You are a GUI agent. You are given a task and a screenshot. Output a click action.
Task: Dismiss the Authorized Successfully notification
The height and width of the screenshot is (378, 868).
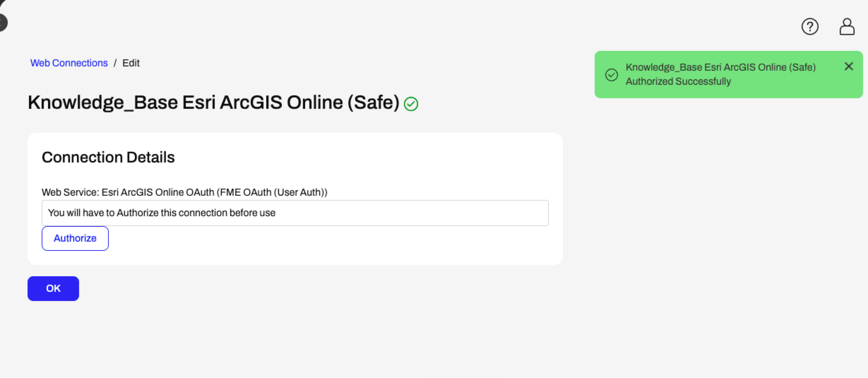point(849,66)
